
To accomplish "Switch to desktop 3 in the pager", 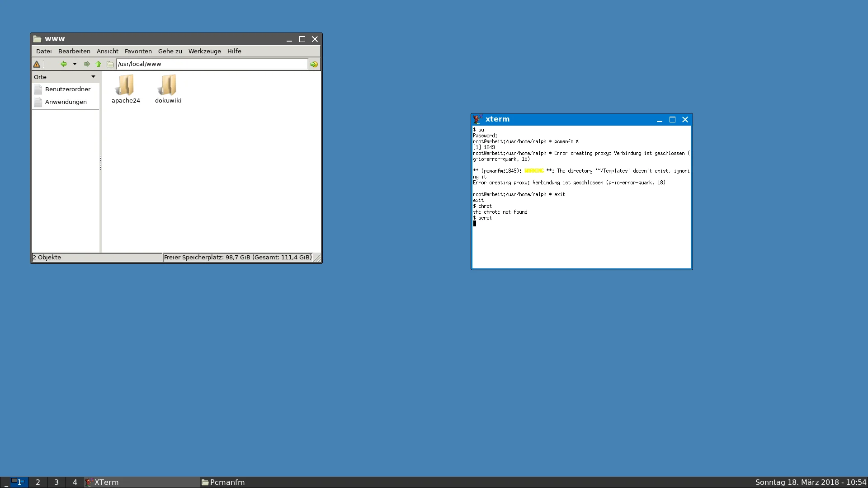I will [x=57, y=483].
